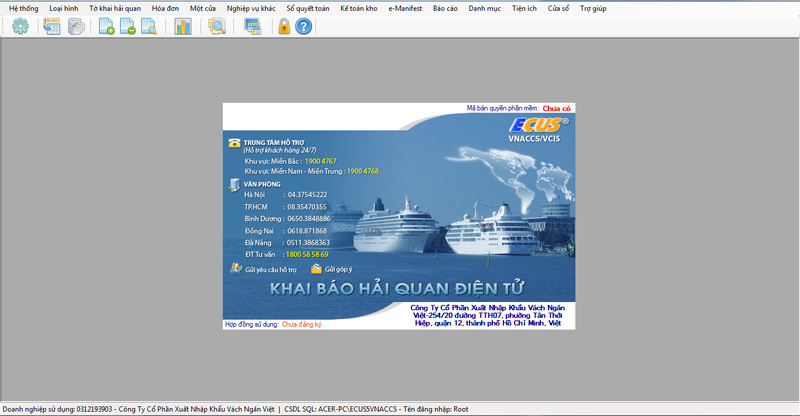Open the Loại hình menu
The image size is (800, 416).
tap(64, 8)
